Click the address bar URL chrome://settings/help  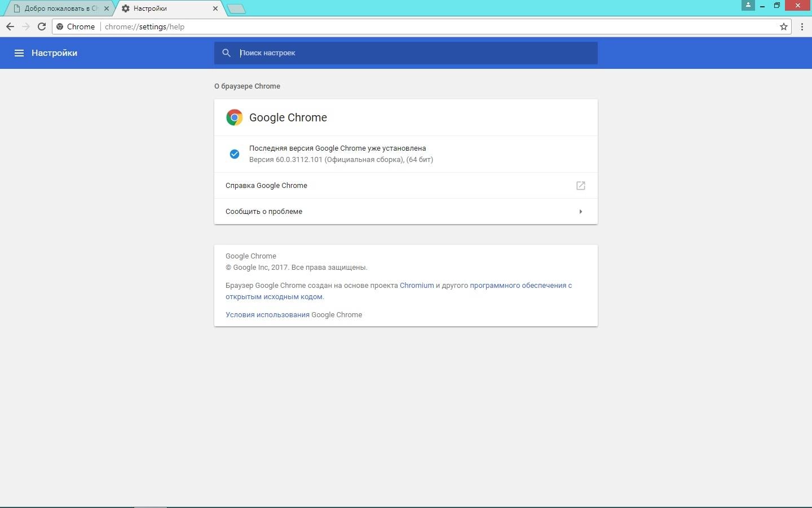coord(144,27)
